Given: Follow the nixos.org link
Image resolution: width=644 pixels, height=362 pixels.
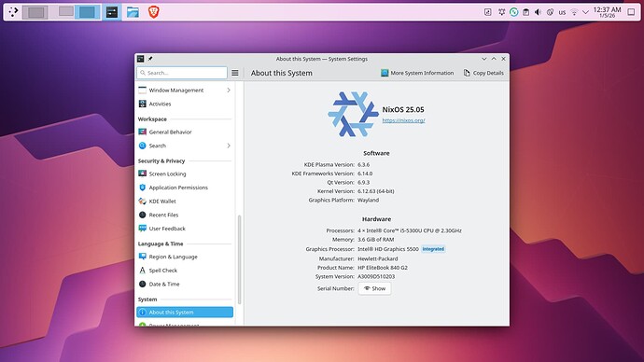Looking at the screenshot, I should tap(404, 120).
